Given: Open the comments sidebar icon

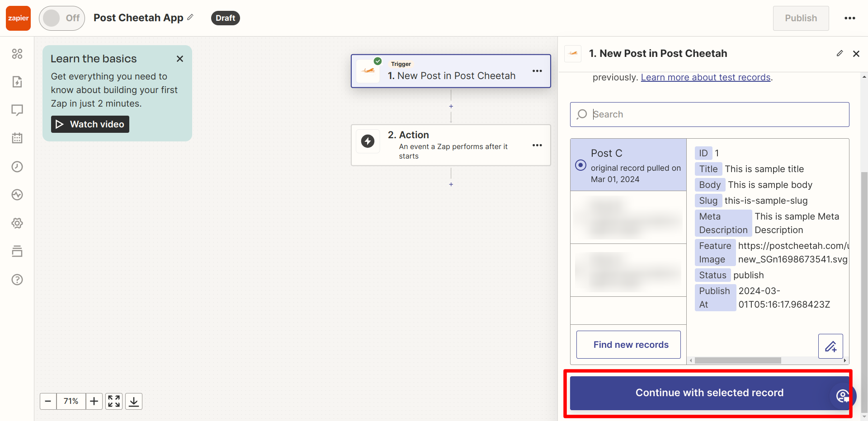Looking at the screenshot, I should click(x=17, y=110).
